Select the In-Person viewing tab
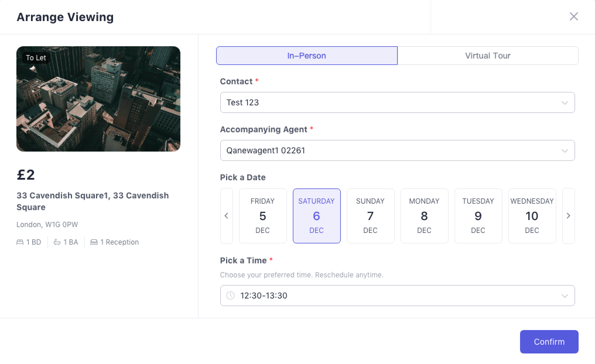Screen dimensions: 595x364 click(307, 56)
